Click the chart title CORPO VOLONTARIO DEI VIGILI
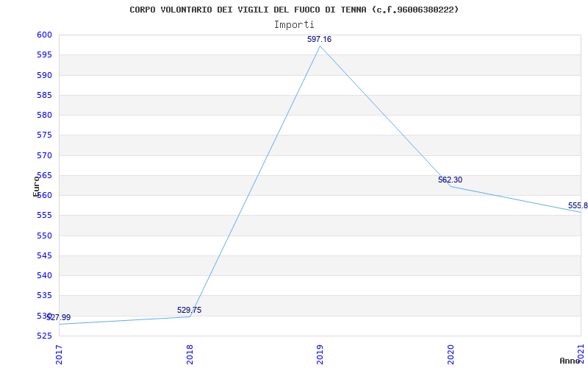 [294, 10]
